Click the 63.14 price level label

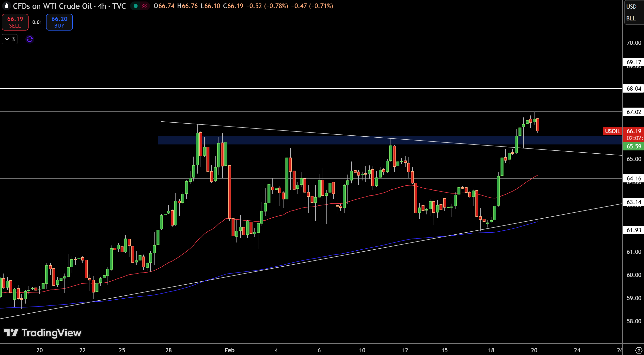tap(633, 202)
